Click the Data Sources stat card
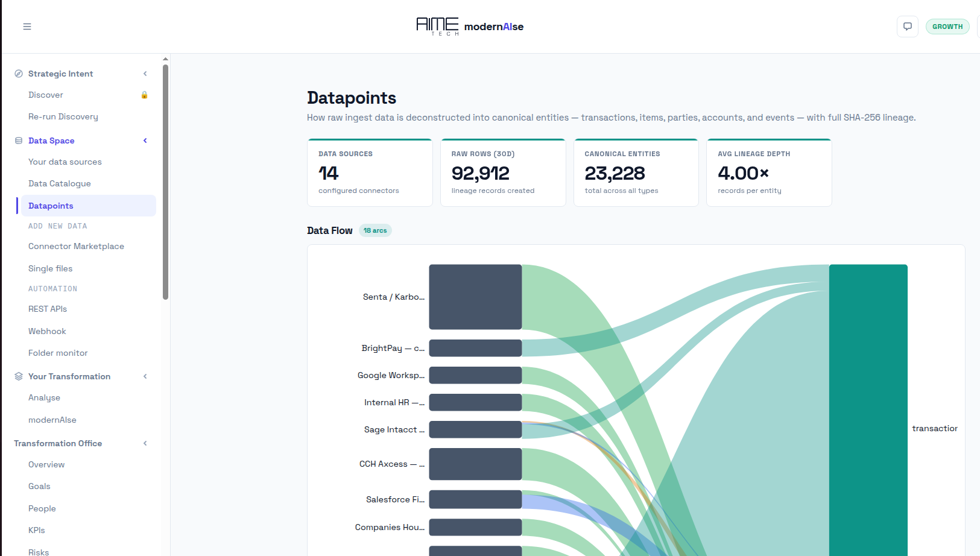 click(x=370, y=172)
